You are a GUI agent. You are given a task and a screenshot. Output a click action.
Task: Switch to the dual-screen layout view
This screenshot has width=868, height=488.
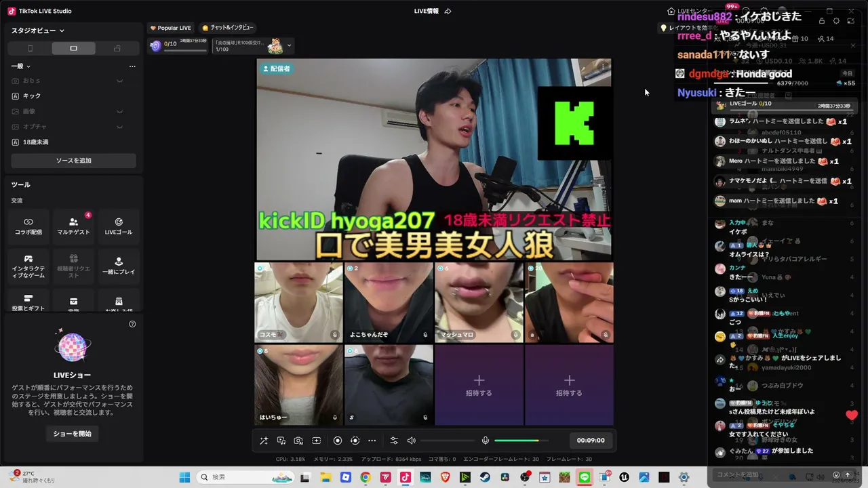point(117,48)
